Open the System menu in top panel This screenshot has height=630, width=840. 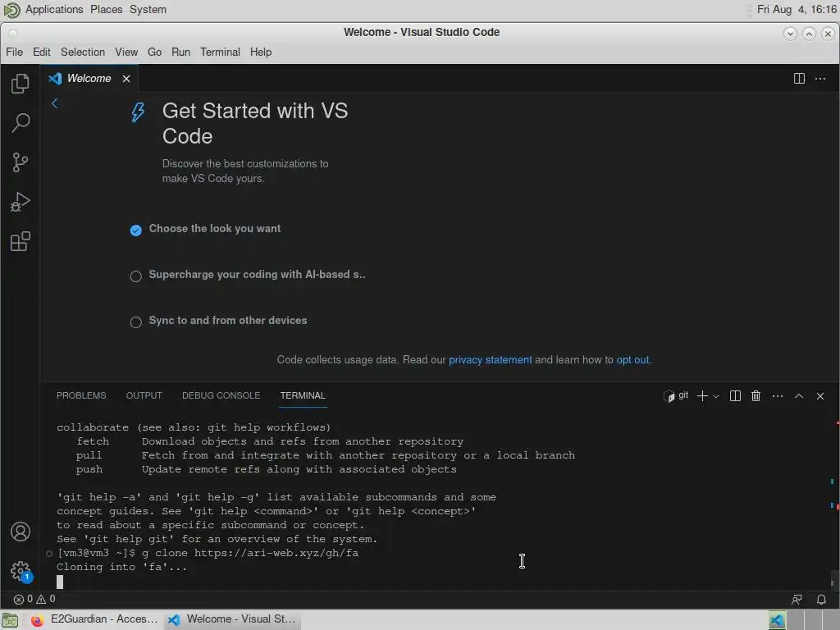point(148,10)
